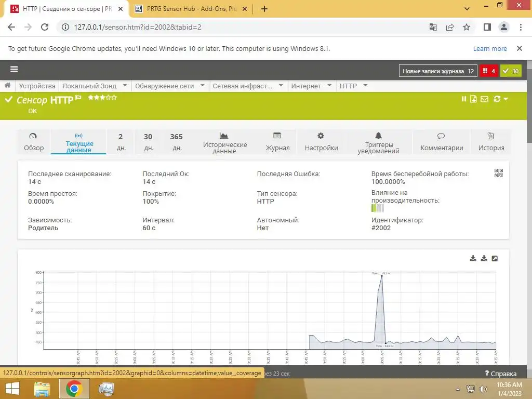Open the monitor app icon on the taskbar
The height and width of the screenshot is (399, 532).
tap(107, 389)
